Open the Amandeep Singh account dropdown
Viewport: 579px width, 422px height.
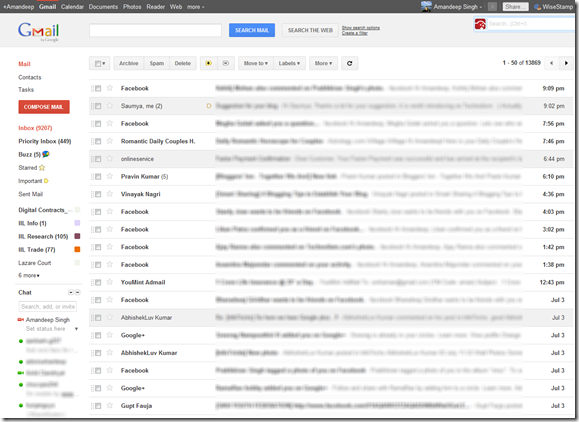pyautogui.click(x=458, y=7)
